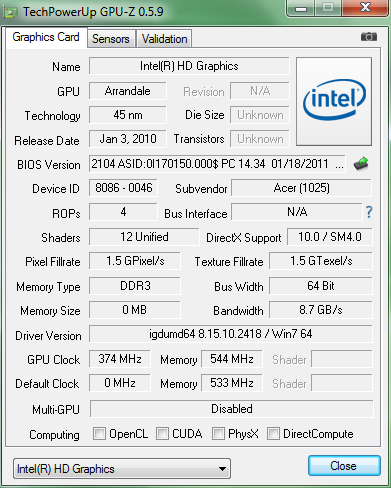Click the Bus Width value 64 Bit

321,286
